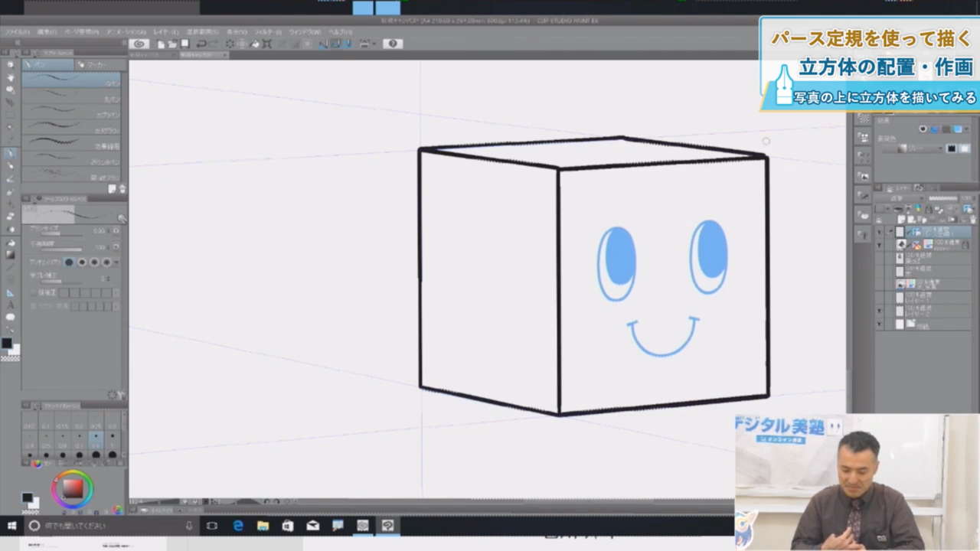The width and height of the screenshot is (980, 551).
Task: Select the Balloon tool in the toolbox
Action: [10, 317]
